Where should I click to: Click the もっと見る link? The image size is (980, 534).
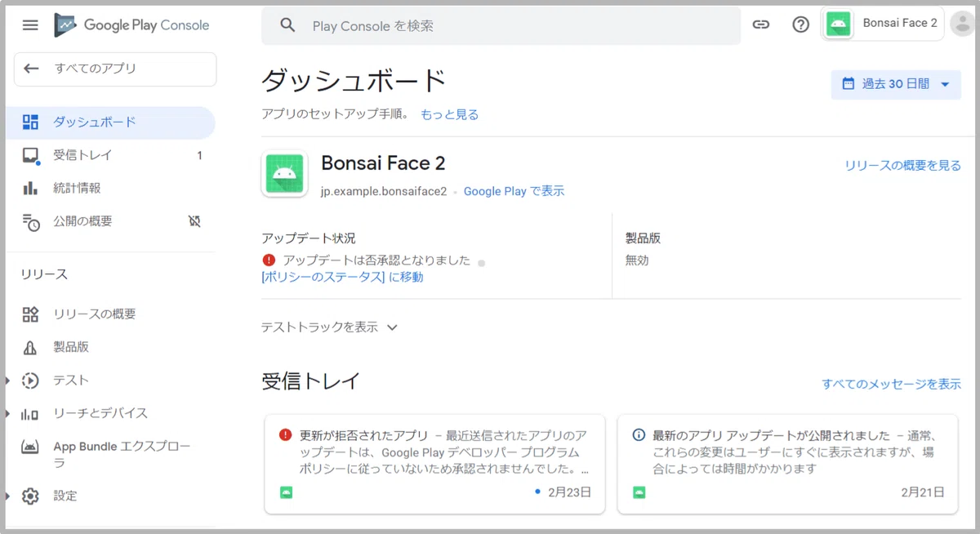pyautogui.click(x=449, y=114)
